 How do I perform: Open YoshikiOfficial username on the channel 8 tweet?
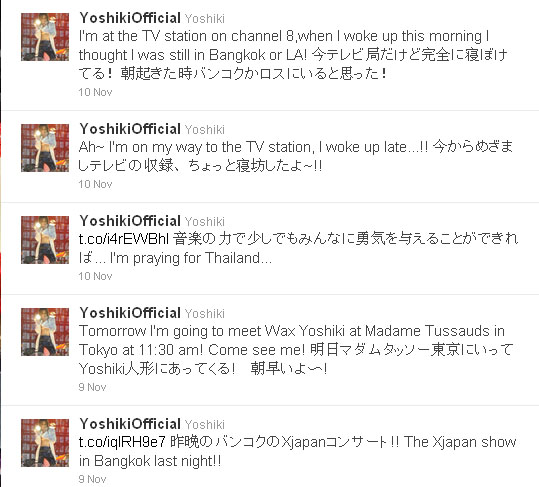(130, 18)
